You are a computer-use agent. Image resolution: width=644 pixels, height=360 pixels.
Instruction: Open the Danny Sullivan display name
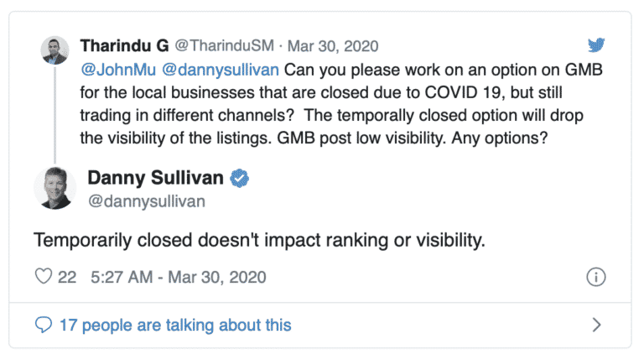point(156,178)
